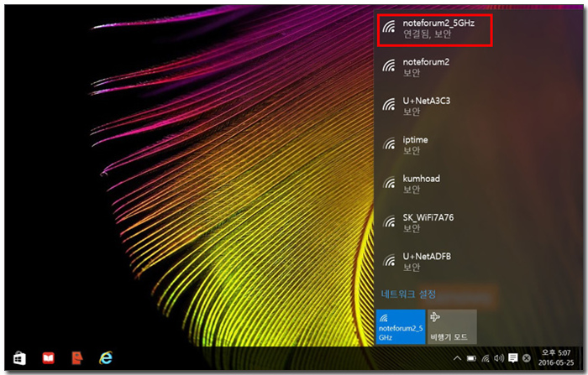Select the U+NetADFB network
The height and width of the screenshot is (375, 588).
pyautogui.click(x=479, y=262)
